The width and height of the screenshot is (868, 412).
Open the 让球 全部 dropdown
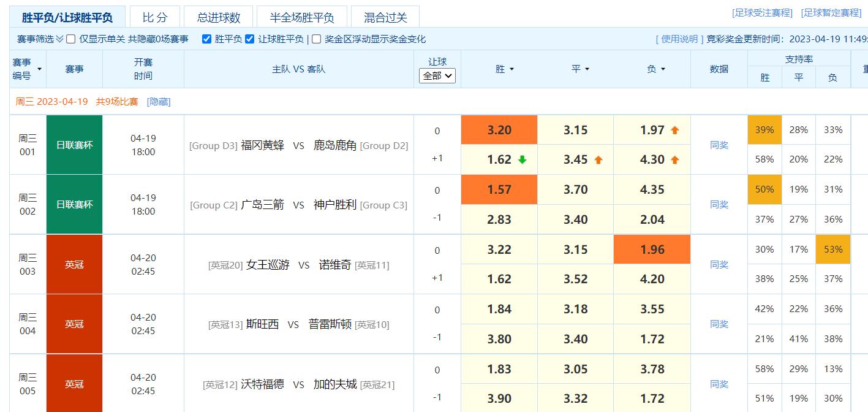point(437,75)
